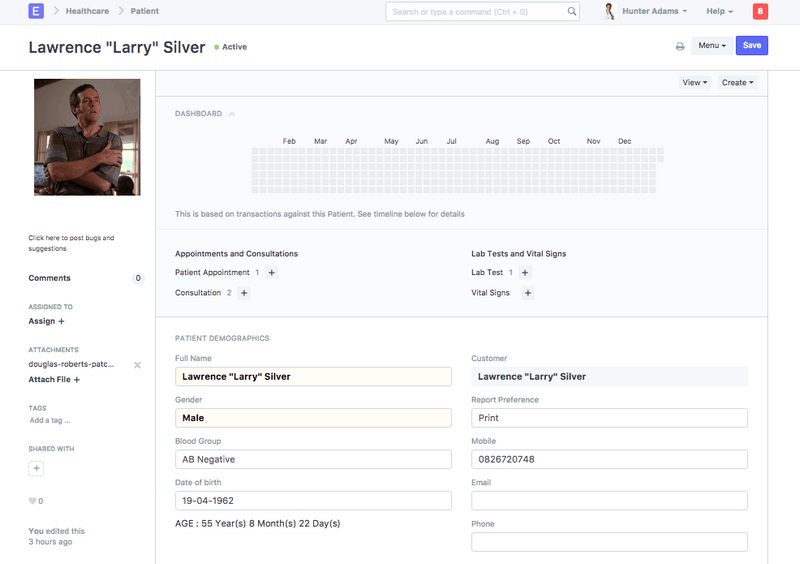800x564 pixels.
Task: Go to Healthcare breadcrumb link
Action: [87, 11]
